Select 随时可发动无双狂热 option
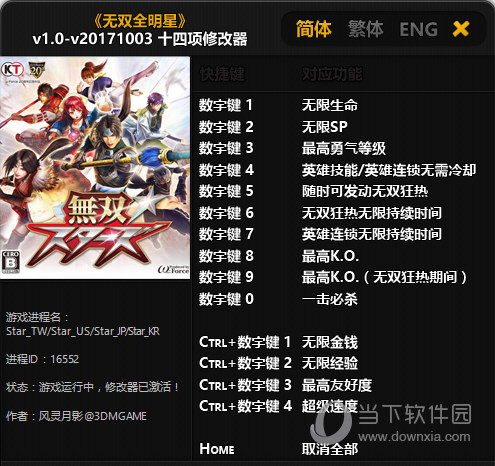The width and height of the screenshot is (495, 466). pos(365,192)
